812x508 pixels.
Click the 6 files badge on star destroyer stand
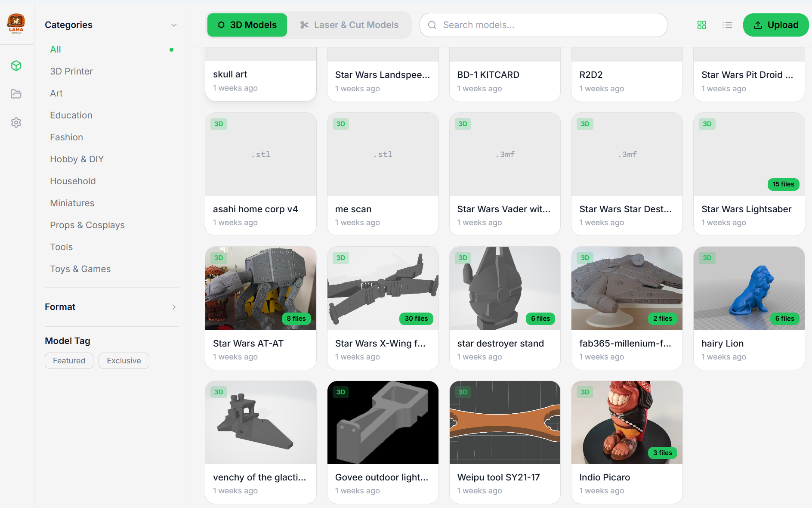coord(540,319)
